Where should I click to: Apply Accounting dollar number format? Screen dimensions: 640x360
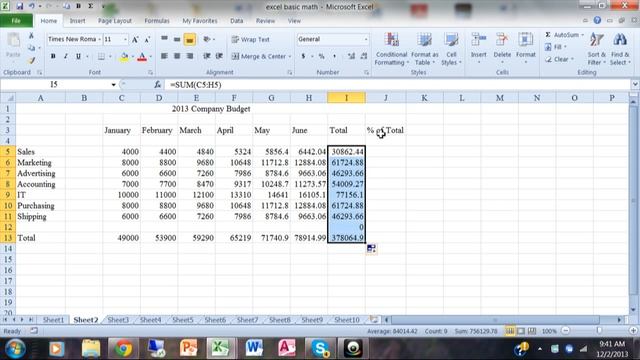click(303, 56)
